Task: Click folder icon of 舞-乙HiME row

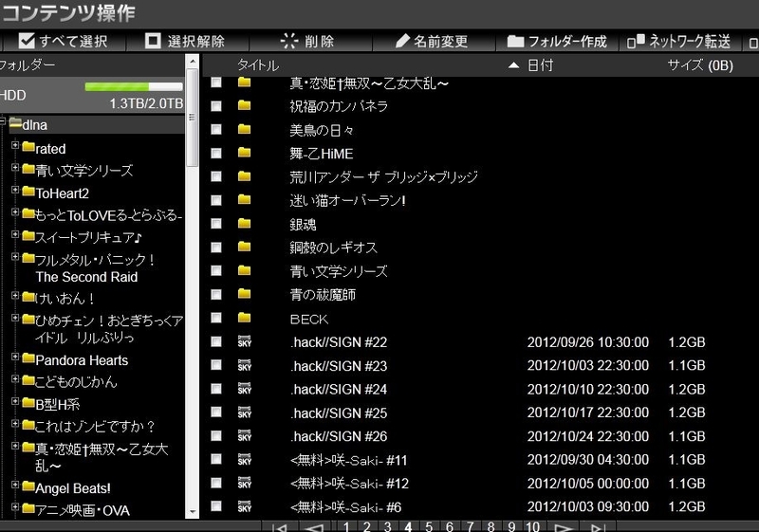Action: (245, 153)
